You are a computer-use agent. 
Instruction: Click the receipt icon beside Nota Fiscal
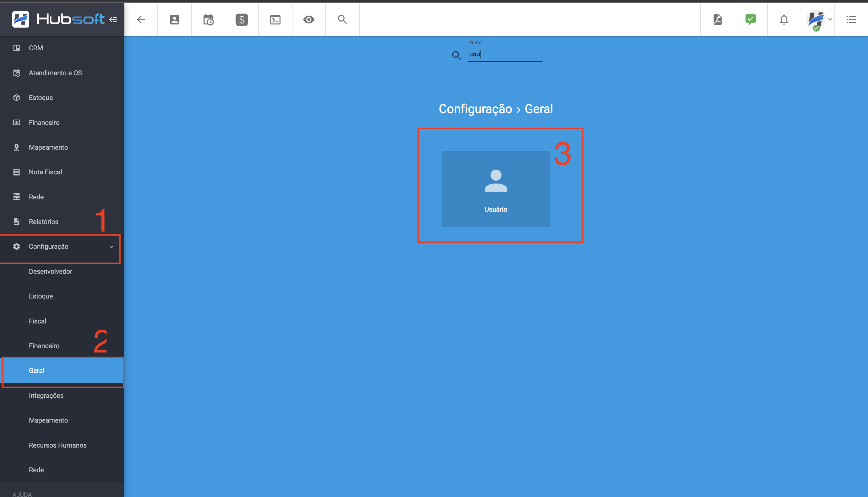coord(16,172)
